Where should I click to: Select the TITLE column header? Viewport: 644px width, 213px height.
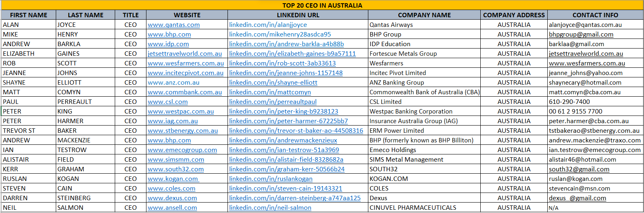131,15
